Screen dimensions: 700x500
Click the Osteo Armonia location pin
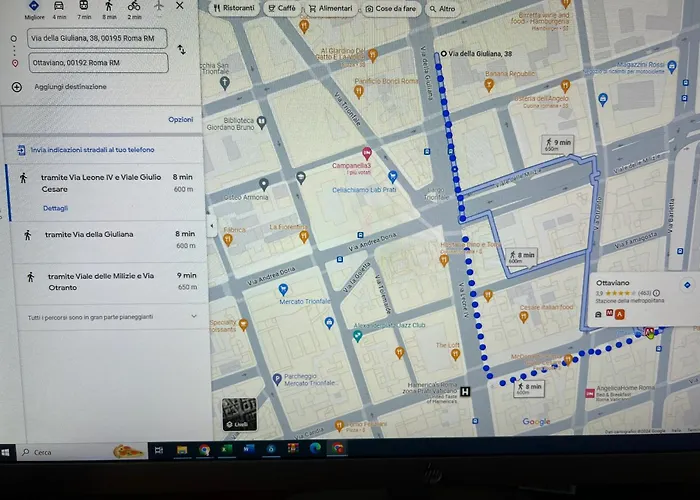pos(264,184)
